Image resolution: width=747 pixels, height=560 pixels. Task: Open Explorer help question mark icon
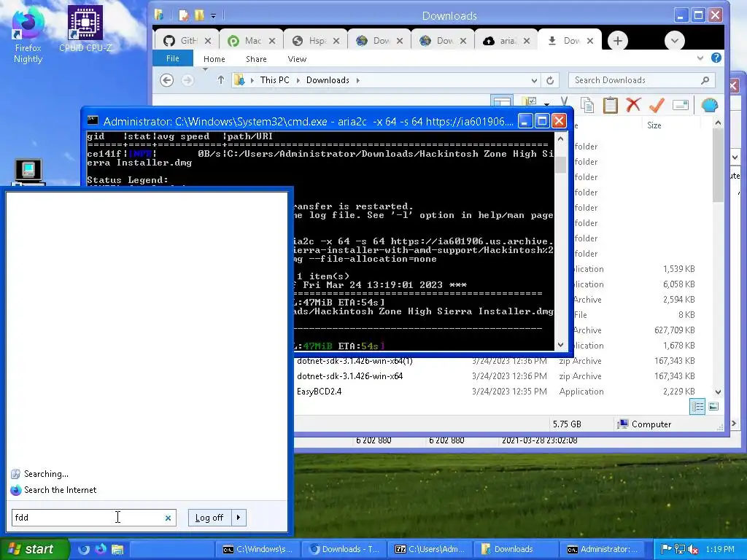716,58
